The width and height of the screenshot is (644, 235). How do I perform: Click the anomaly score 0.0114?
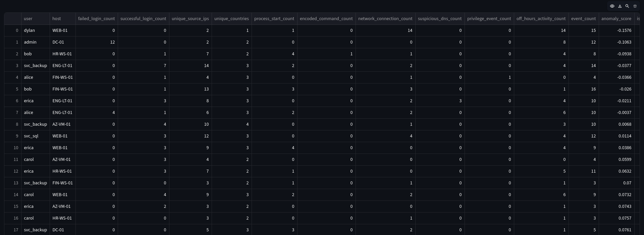(x=616, y=136)
